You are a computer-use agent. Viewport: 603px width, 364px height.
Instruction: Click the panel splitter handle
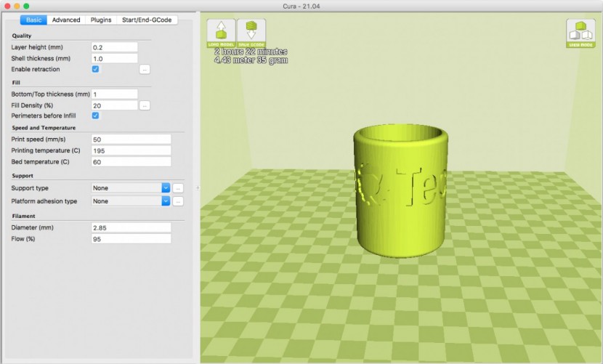[x=198, y=187]
